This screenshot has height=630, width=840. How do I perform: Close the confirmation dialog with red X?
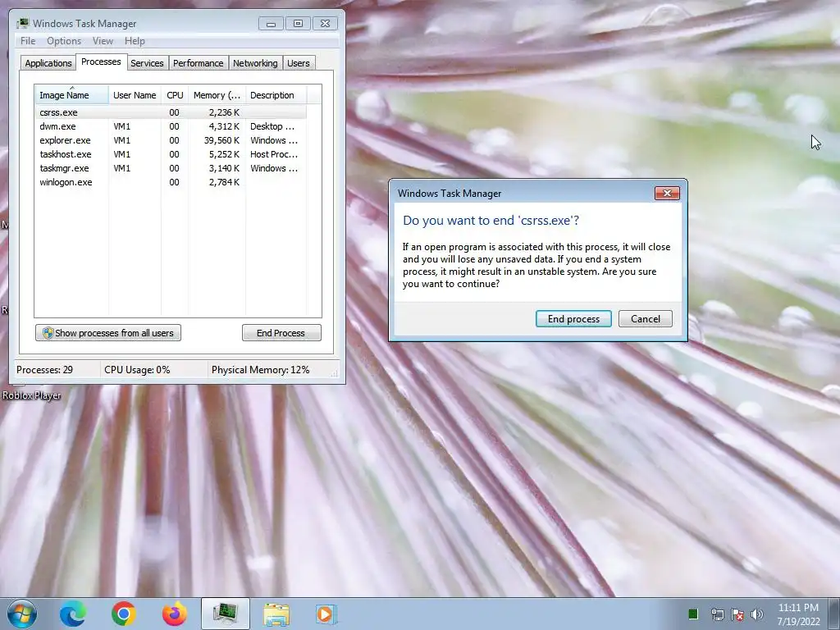(x=667, y=193)
